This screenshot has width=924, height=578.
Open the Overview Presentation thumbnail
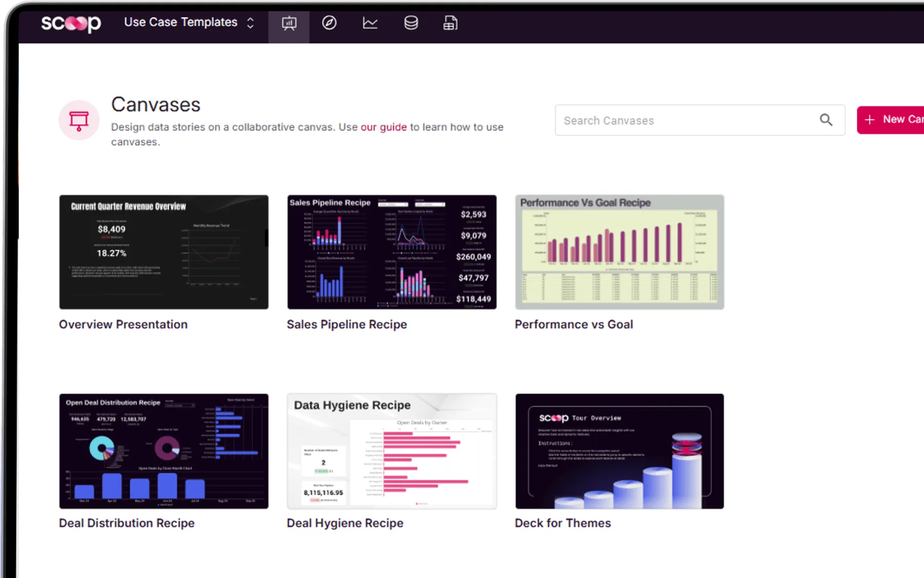[x=164, y=252]
